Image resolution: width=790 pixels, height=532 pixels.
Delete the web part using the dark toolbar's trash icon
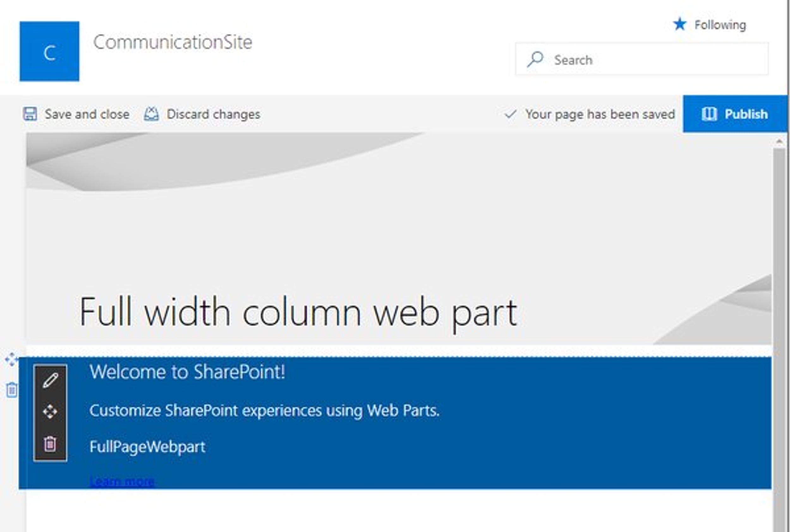pyautogui.click(x=50, y=443)
